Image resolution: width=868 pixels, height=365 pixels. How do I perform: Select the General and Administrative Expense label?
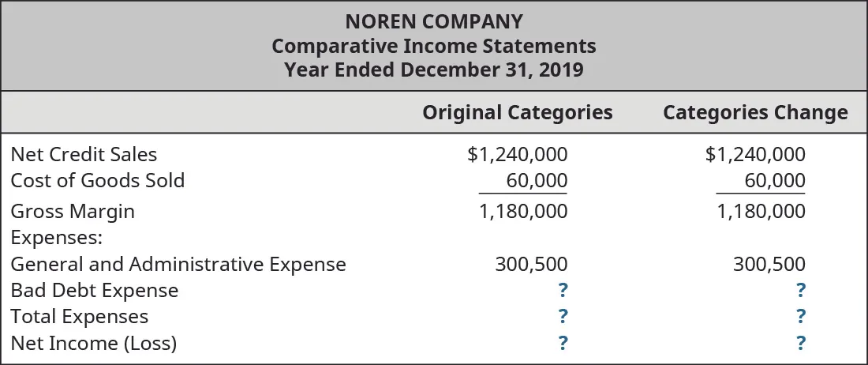(178, 264)
